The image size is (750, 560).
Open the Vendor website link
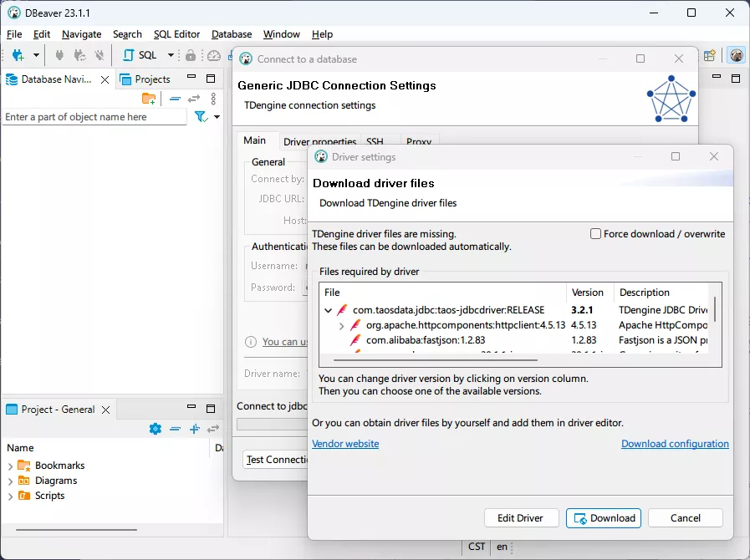tap(344, 444)
